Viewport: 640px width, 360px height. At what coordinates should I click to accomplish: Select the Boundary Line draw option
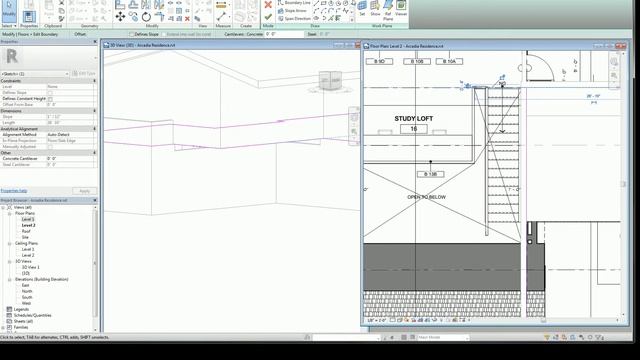pyautogui.click(x=294, y=3)
